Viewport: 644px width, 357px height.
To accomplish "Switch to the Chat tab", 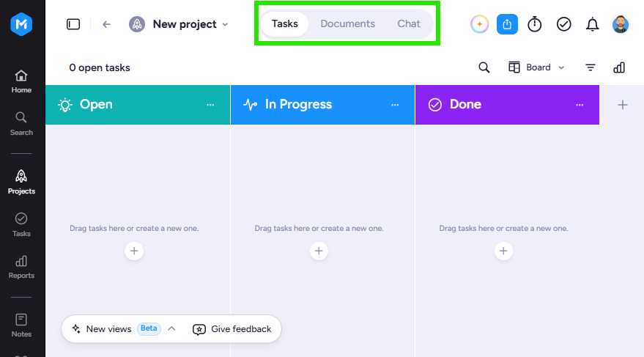I will point(409,24).
